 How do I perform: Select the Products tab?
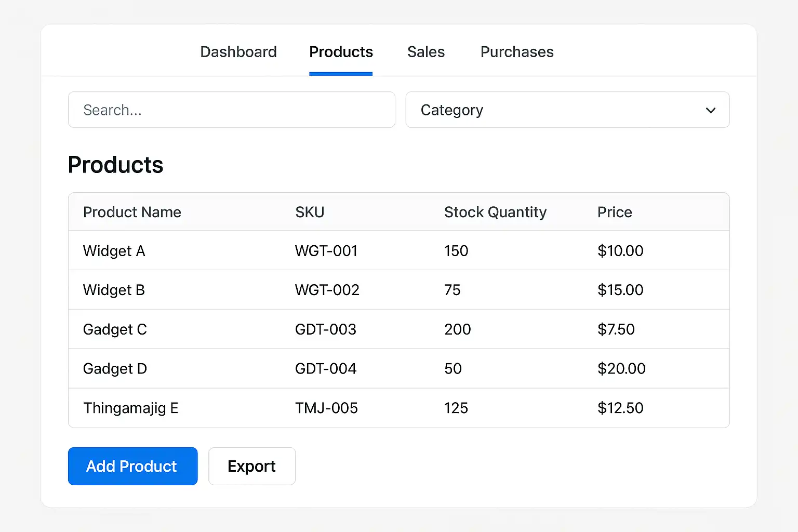[341, 52]
